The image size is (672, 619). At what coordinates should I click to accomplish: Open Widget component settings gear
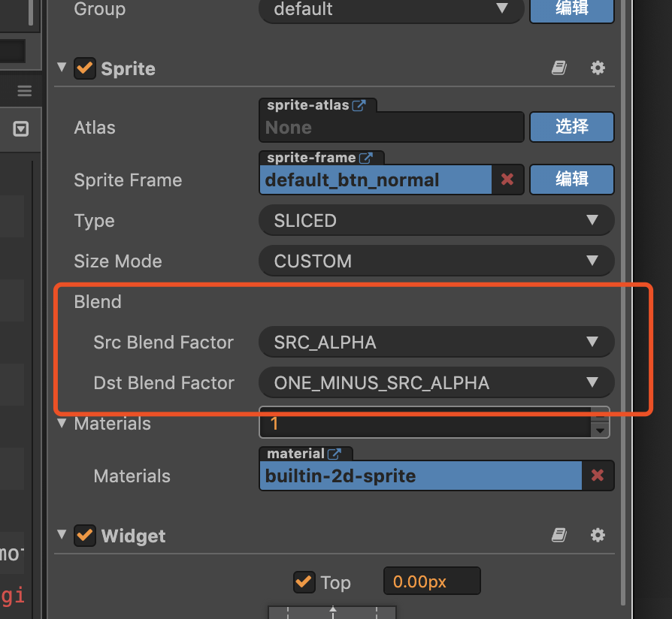tap(598, 535)
